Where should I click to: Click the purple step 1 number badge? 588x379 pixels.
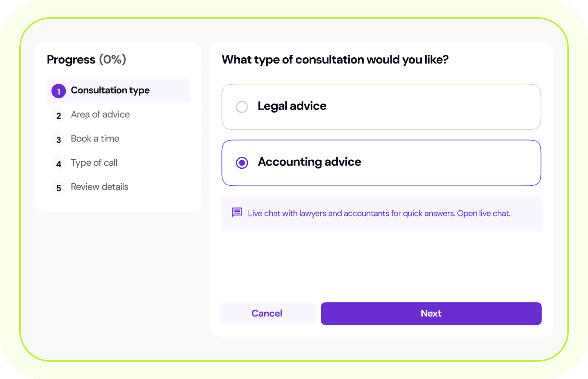(x=59, y=91)
